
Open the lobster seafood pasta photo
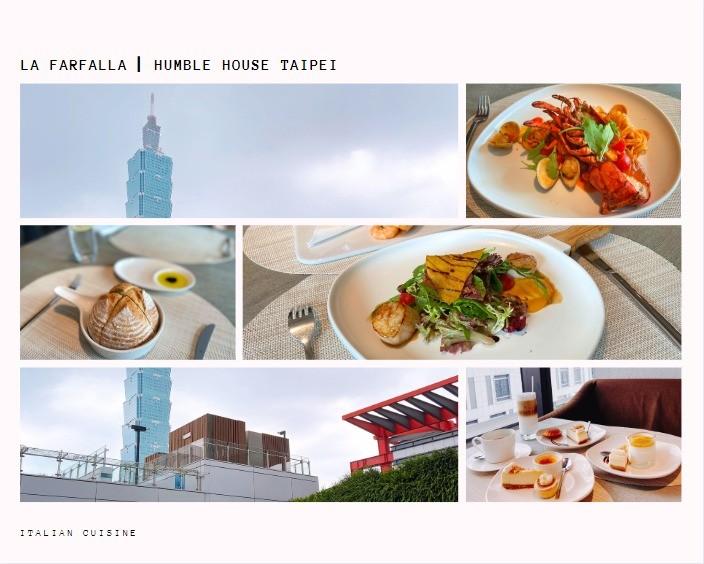pyautogui.click(x=573, y=150)
